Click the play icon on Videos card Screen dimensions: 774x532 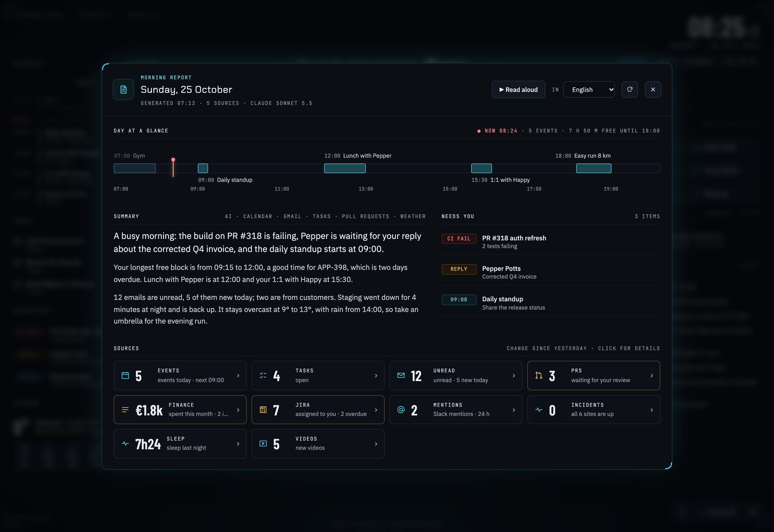click(263, 444)
